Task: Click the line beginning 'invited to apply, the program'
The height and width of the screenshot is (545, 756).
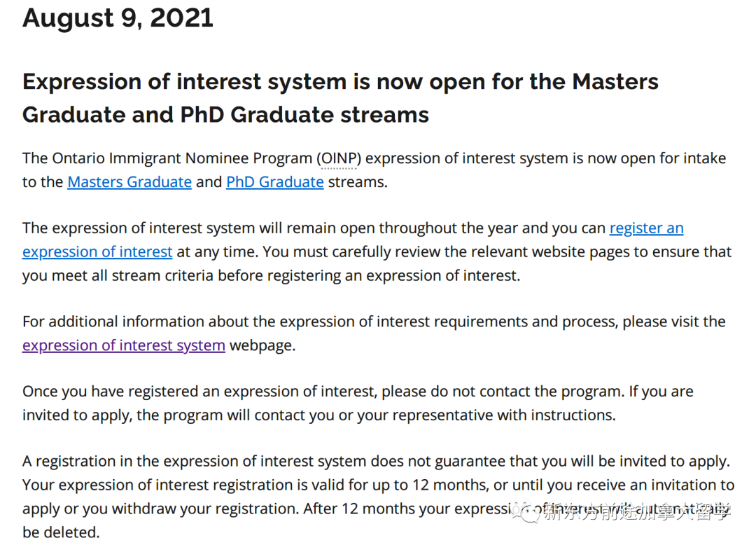Action: pos(319,415)
